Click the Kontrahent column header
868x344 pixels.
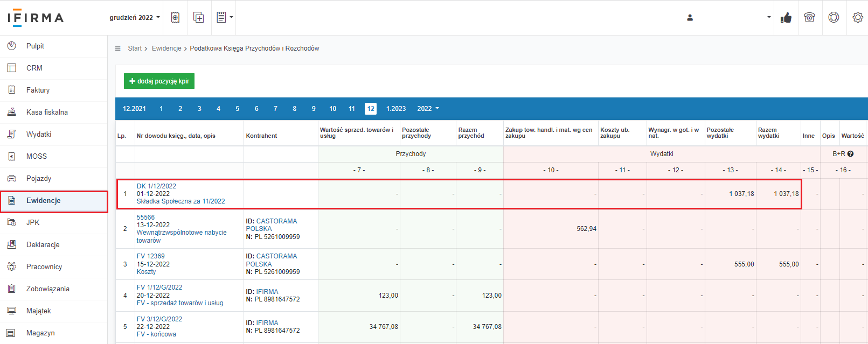[x=261, y=136]
